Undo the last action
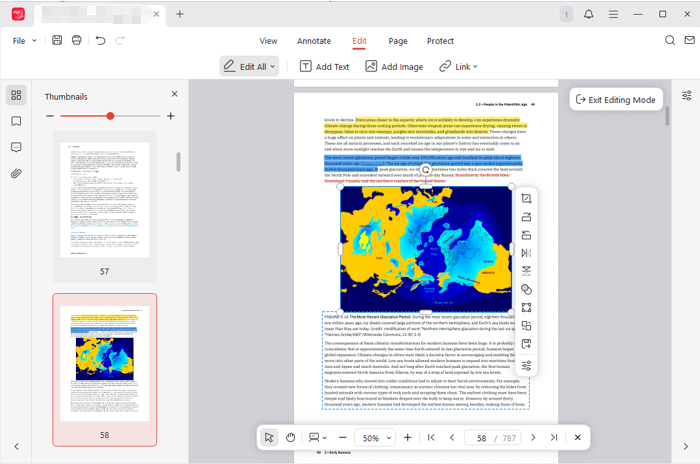This screenshot has width=700, height=464. point(100,41)
